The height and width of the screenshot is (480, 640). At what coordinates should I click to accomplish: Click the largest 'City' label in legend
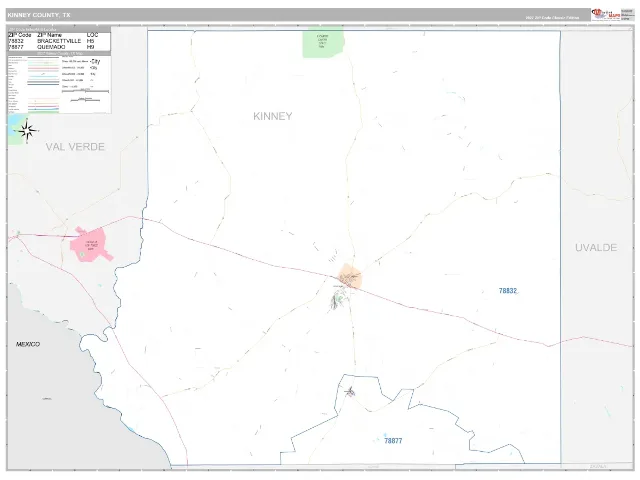pyautogui.click(x=95, y=61)
